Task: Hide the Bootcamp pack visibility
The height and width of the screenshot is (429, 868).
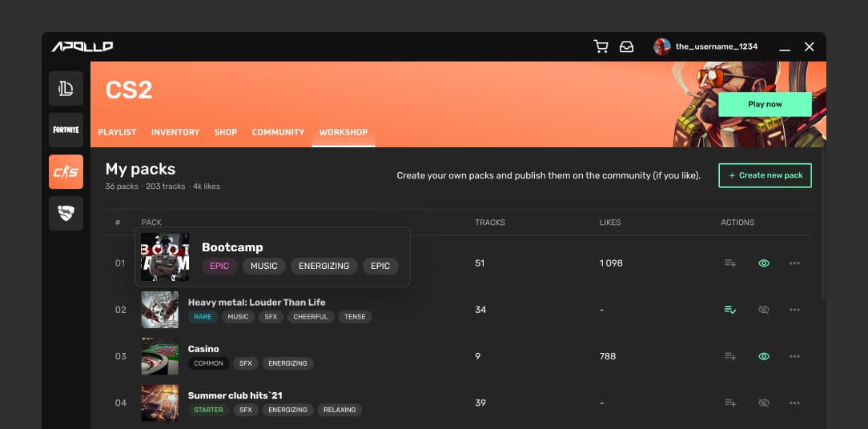Action: click(764, 263)
